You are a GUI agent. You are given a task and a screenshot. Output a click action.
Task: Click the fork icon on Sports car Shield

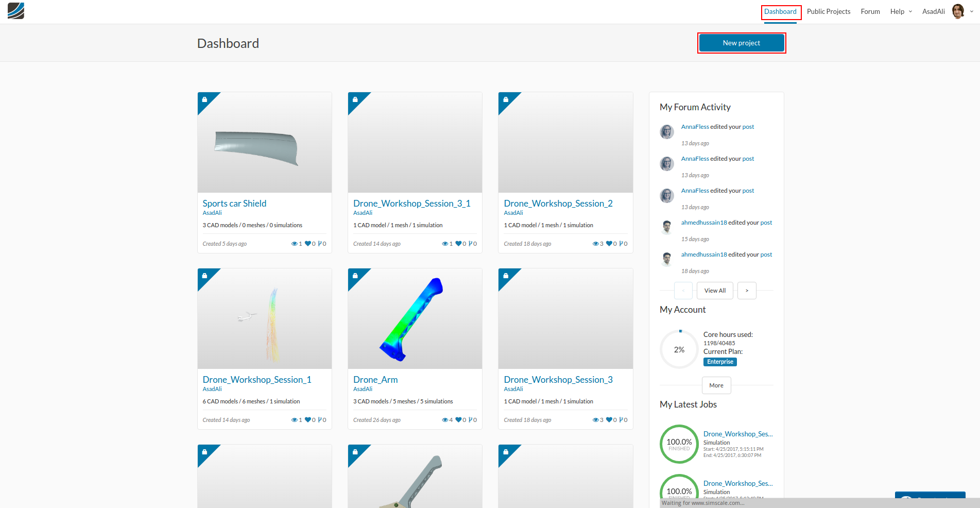[320, 244]
